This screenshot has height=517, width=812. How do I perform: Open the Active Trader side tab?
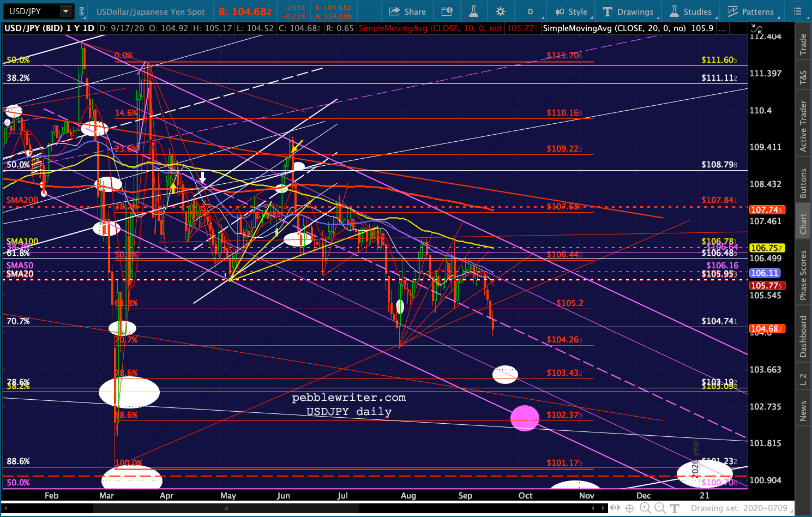pos(803,126)
